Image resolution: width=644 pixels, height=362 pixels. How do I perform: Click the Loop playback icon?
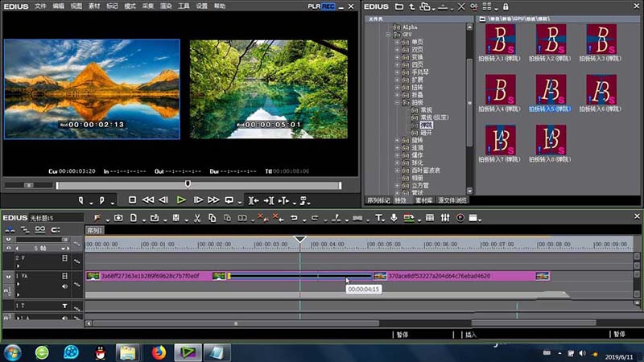[x=229, y=200]
